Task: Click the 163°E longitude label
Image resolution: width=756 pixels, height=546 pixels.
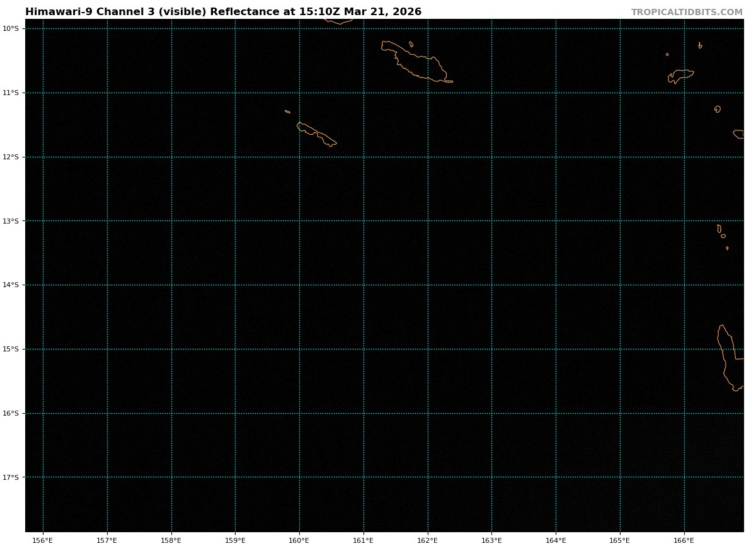Action: [491, 540]
